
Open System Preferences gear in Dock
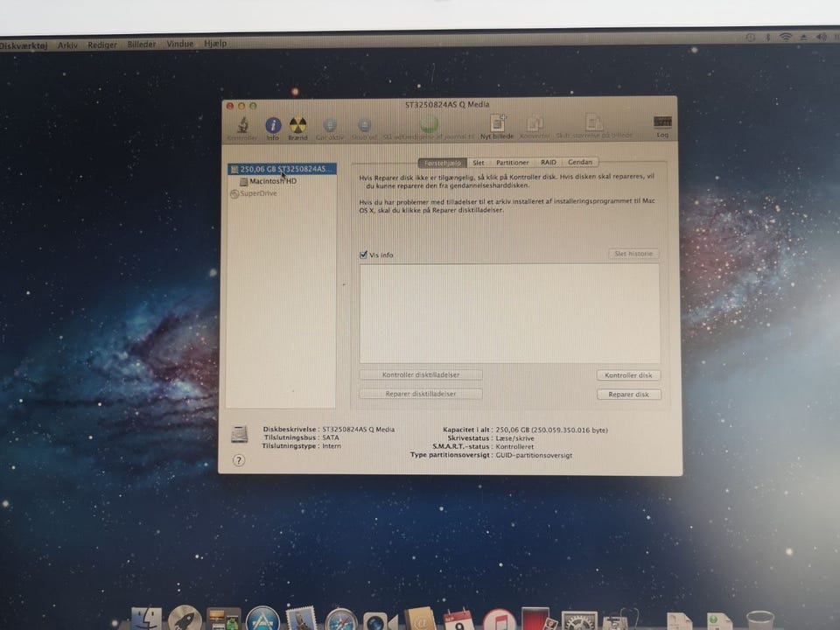coord(578,620)
